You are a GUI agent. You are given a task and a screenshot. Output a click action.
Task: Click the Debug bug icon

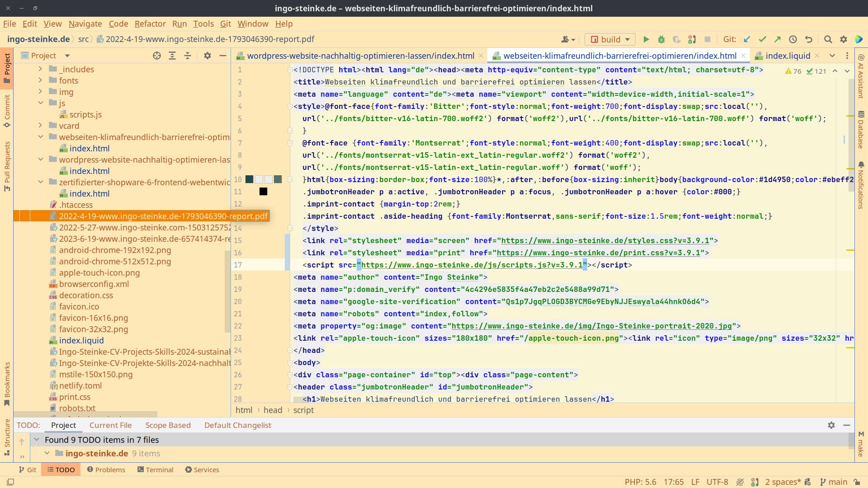click(661, 39)
